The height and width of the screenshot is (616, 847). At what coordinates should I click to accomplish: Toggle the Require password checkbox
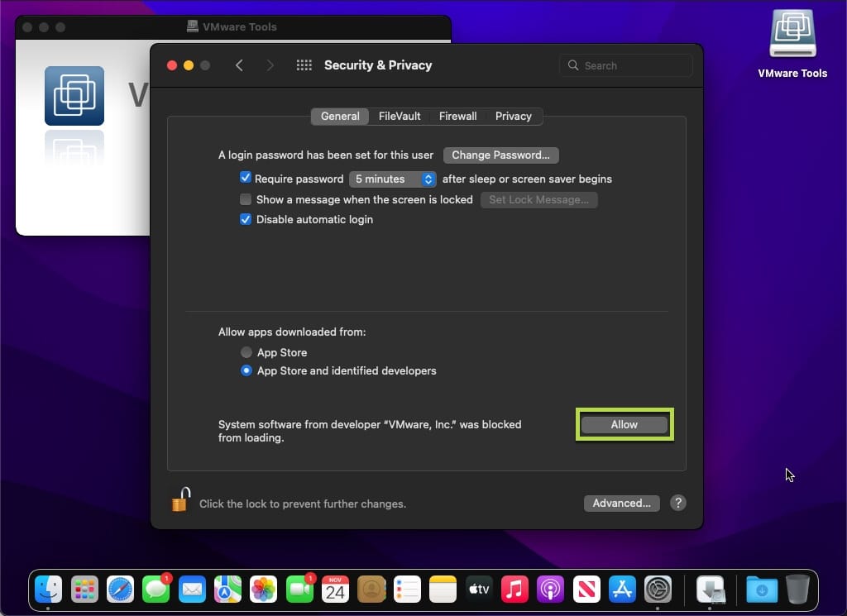pyautogui.click(x=245, y=178)
